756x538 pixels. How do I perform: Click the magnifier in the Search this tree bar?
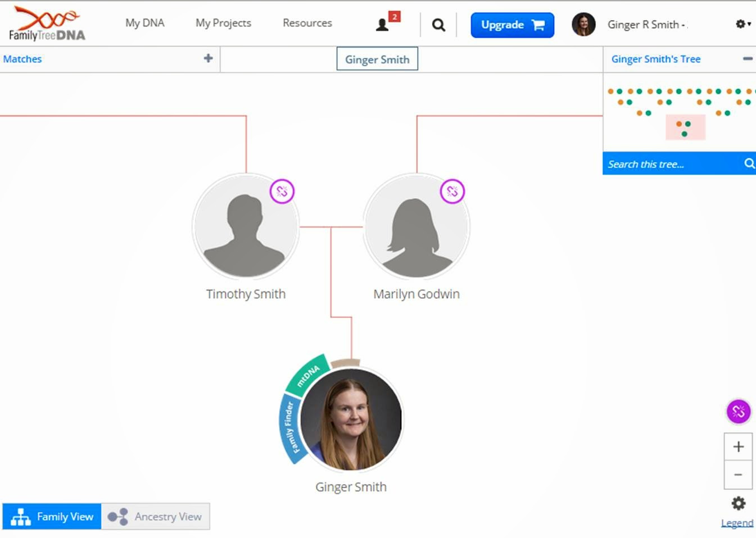click(x=749, y=163)
